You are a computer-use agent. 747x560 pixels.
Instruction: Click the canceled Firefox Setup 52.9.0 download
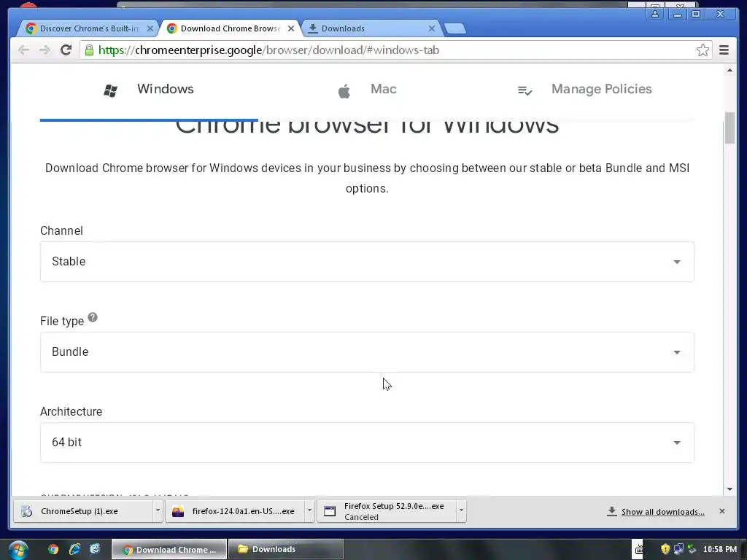(387, 511)
